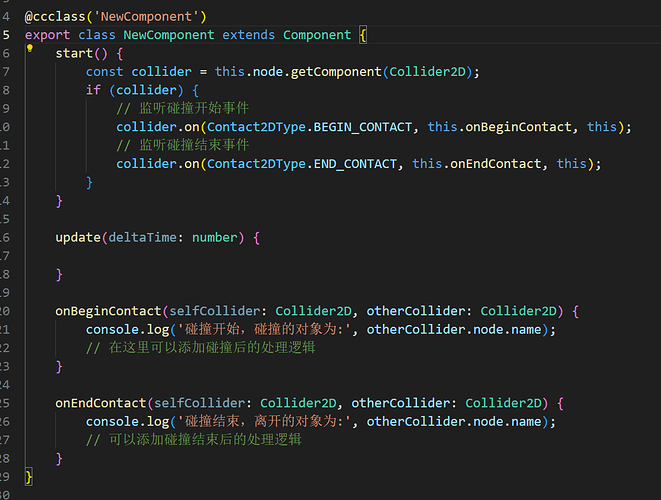Click the export keyword
661x500 pixels.
click(x=47, y=35)
